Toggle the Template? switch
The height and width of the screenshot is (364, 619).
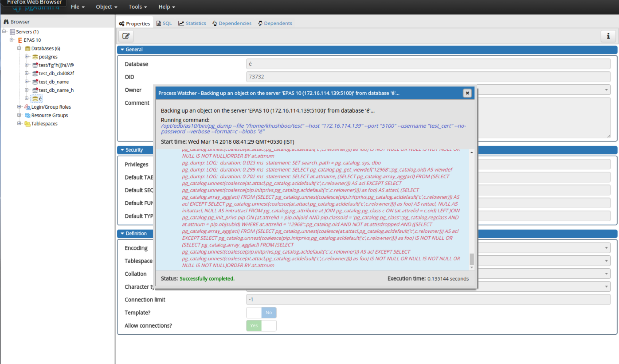(x=261, y=313)
